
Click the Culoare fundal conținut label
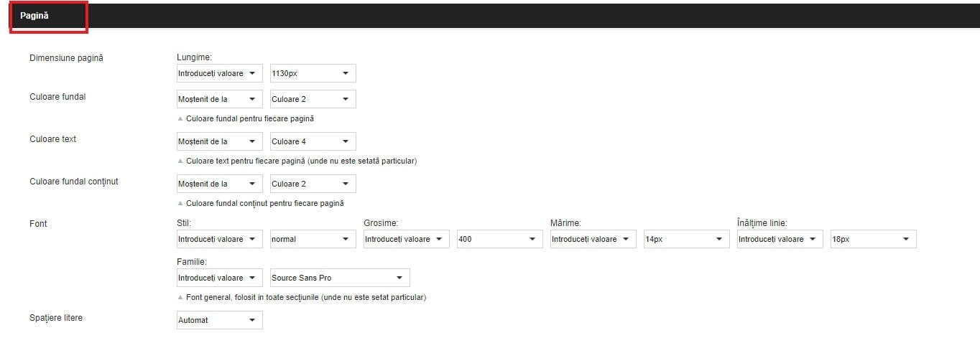click(74, 181)
